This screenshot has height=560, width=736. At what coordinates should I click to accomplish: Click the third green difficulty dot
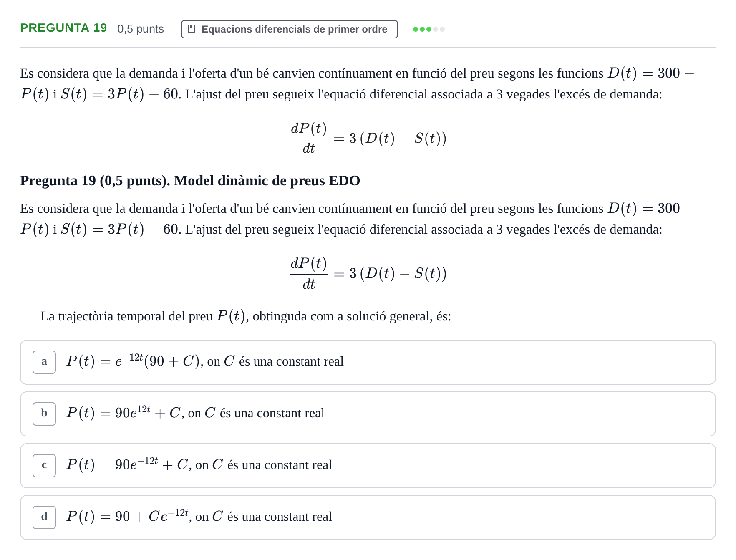click(428, 29)
